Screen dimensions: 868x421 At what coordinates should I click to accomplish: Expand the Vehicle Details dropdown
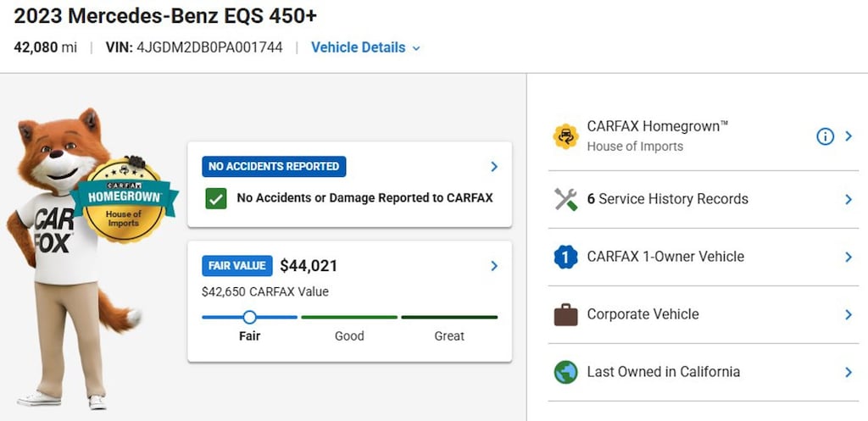pyautogui.click(x=365, y=47)
